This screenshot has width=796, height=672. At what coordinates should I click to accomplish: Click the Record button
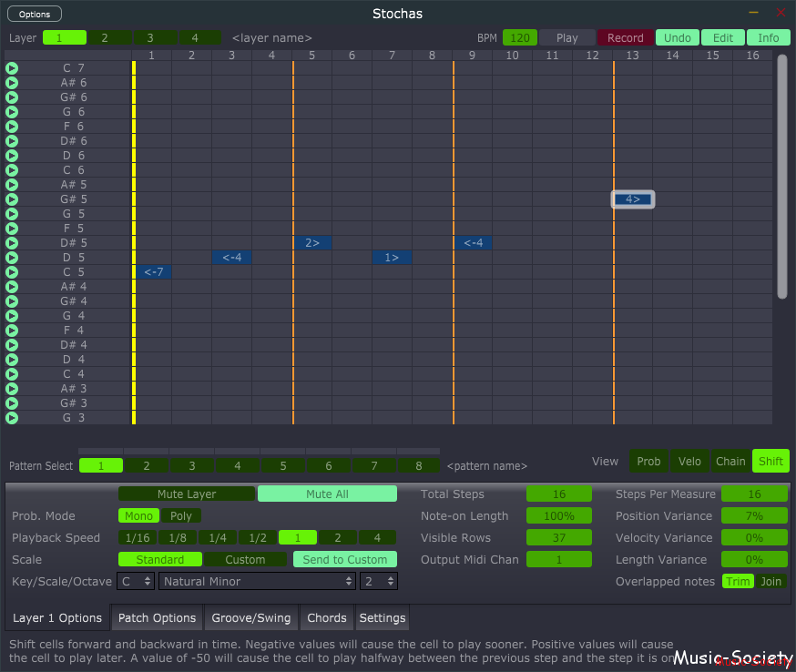click(x=626, y=38)
